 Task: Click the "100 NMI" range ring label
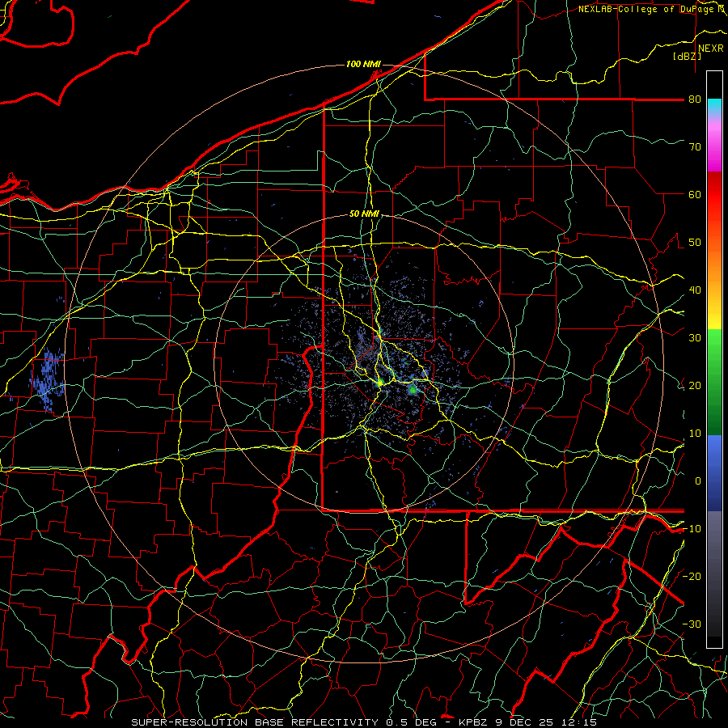[x=363, y=64]
